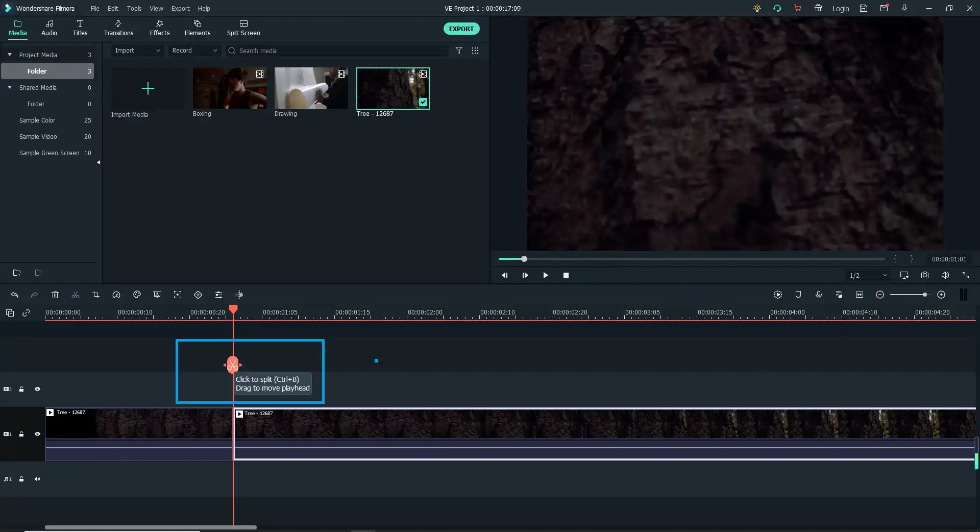Viewport: 980px width, 532px height.
Task: Step back one frame in preview
Action: click(505, 275)
